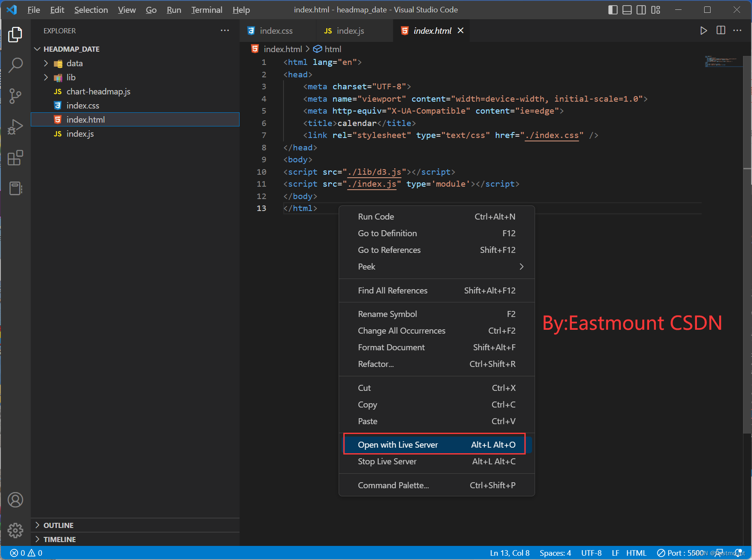Select index.html in the explorer tree
Image resolution: width=752 pixels, height=560 pixels.
[x=135, y=120]
